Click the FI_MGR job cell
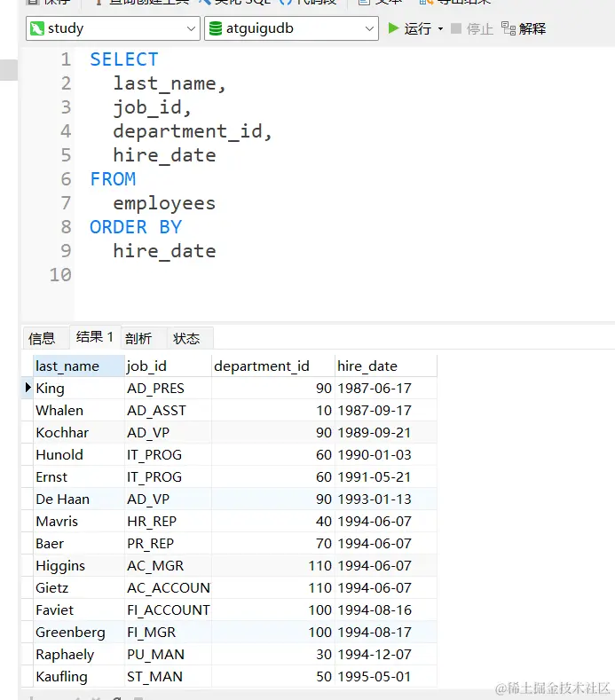The image size is (615, 700). pyautogui.click(x=168, y=633)
